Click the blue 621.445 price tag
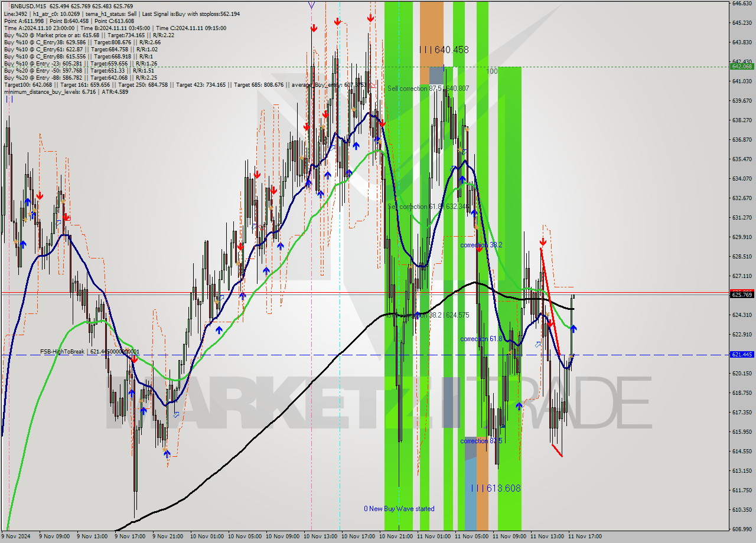 click(742, 355)
